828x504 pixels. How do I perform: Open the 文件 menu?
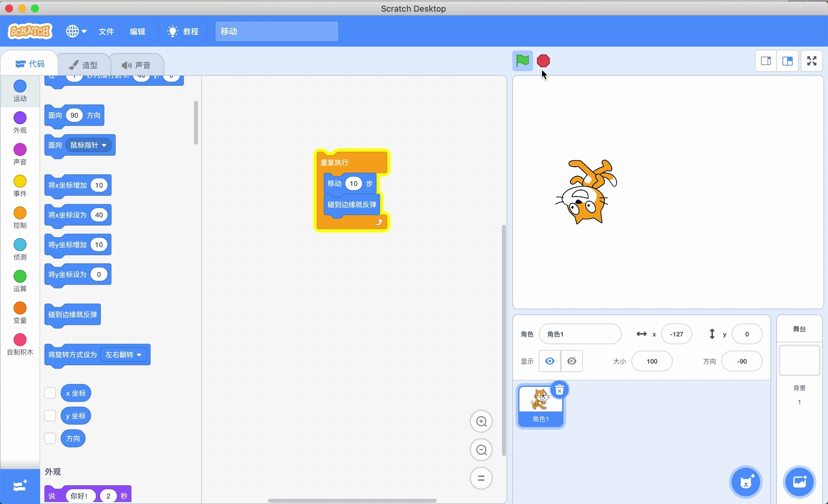pyautogui.click(x=106, y=31)
